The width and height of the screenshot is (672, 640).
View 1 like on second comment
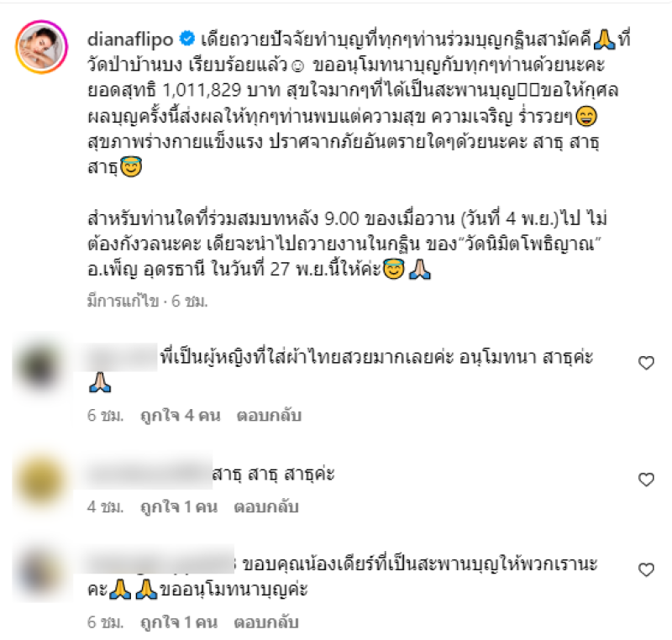[x=179, y=507]
